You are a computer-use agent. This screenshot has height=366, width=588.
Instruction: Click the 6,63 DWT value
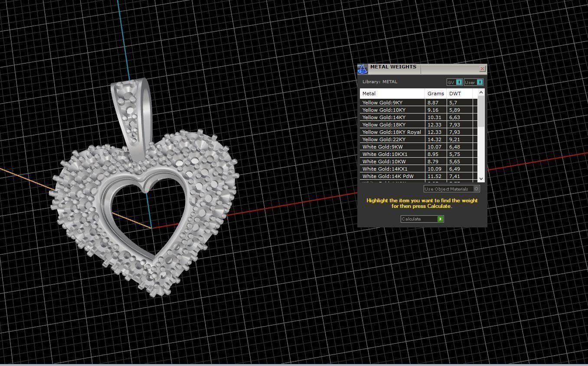tap(454, 117)
